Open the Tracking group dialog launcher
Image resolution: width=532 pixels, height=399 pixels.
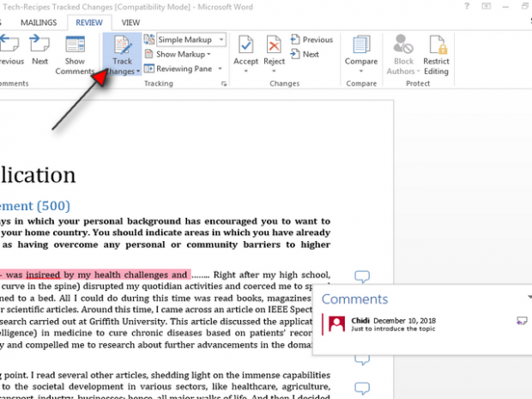click(224, 84)
